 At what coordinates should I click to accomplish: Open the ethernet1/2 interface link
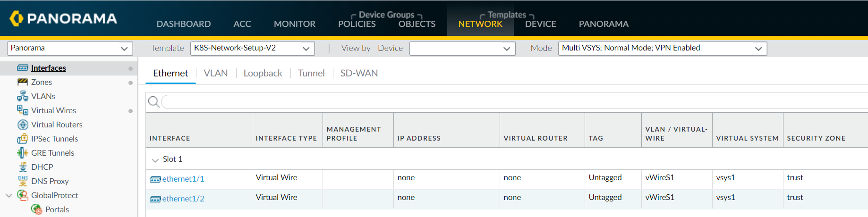pos(183,199)
